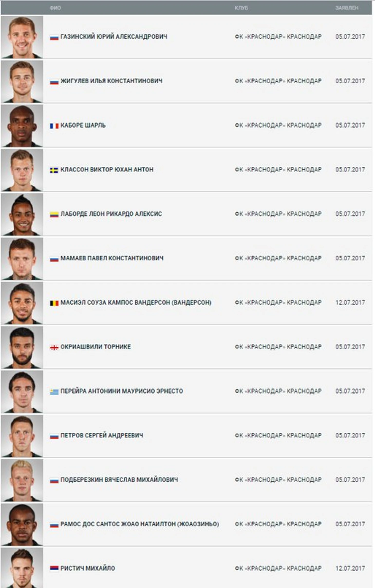Image resolution: width=375 pixels, height=588 pixels.
Task: Click the Serbian flag beside Ристич
Action: [54, 569]
